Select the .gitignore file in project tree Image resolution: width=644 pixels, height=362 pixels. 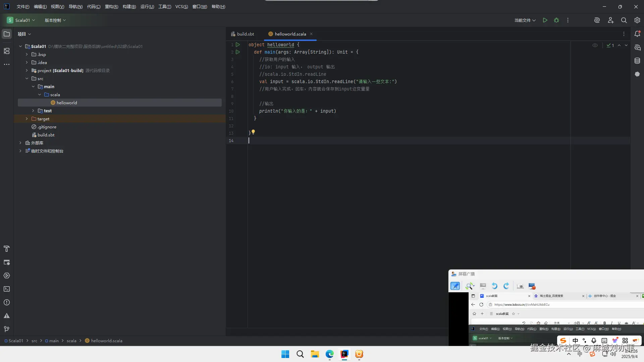coord(47,127)
